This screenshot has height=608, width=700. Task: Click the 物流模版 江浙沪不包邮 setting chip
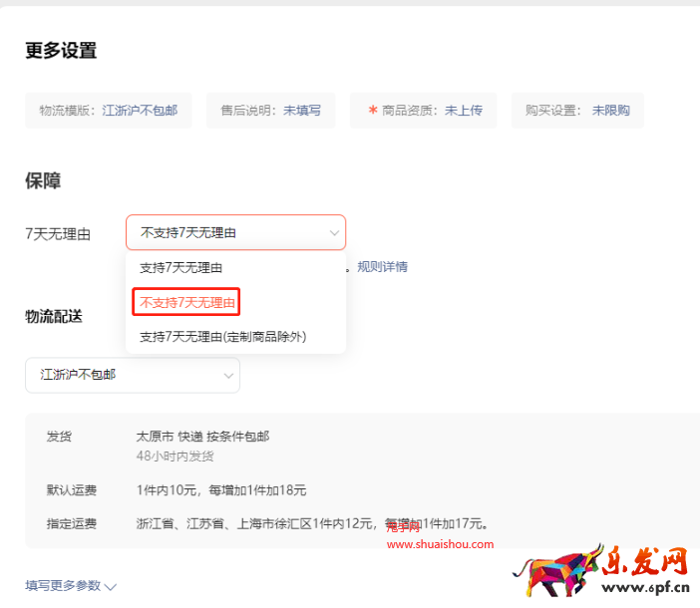point(108,111)
